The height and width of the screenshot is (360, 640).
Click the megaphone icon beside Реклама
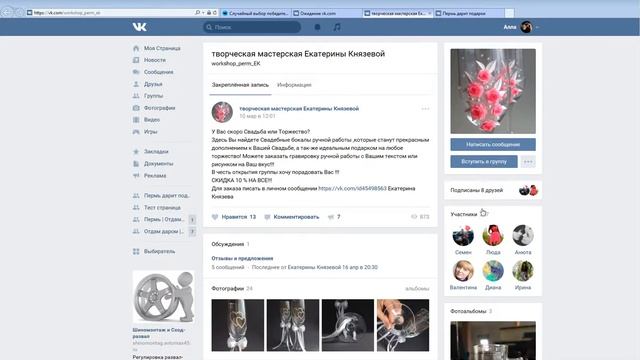pos(136,176)
